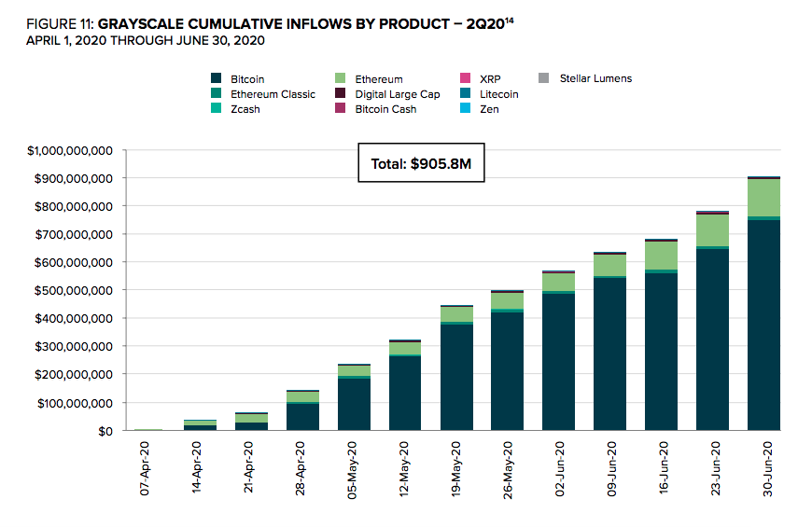Click the $400,000,000 axis label

(x=74, y=318)
